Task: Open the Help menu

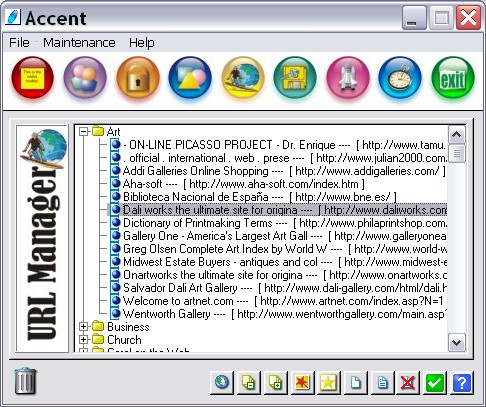Action: 142,43
